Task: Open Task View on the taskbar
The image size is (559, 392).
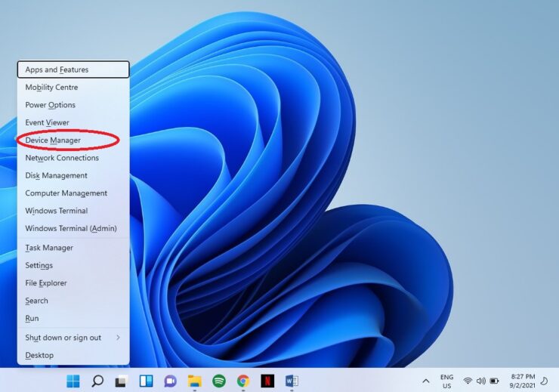Action: 122,381
